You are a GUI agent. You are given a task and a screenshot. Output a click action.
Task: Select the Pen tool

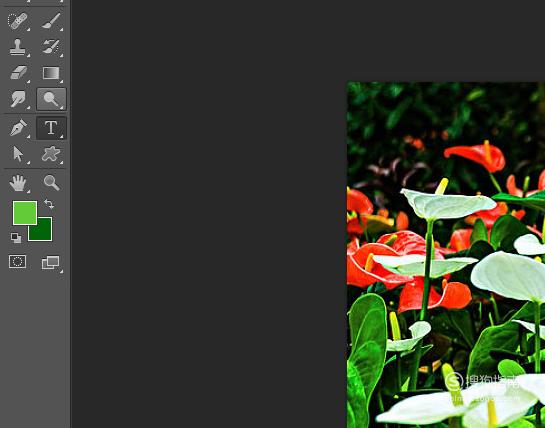click(18, 128)
